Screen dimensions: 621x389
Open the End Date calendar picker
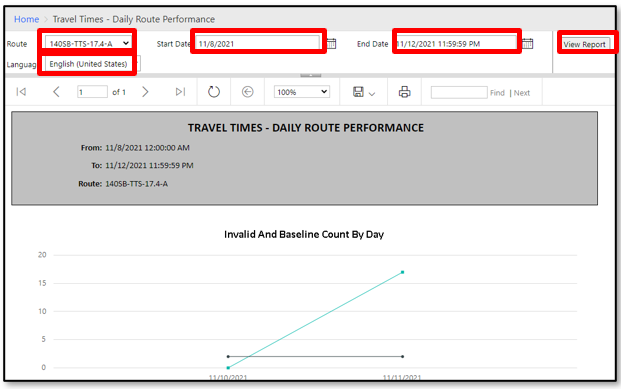[528, 44]
